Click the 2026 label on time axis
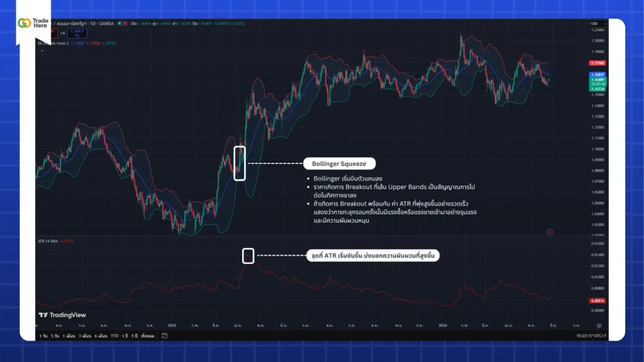644x362 pixels. point(442,326)
